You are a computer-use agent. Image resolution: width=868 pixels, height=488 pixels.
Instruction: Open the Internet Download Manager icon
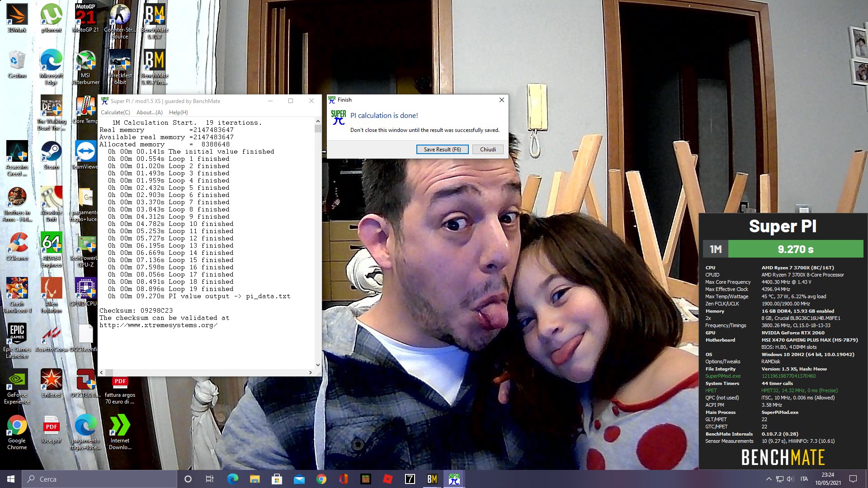(x=120, y=432)
